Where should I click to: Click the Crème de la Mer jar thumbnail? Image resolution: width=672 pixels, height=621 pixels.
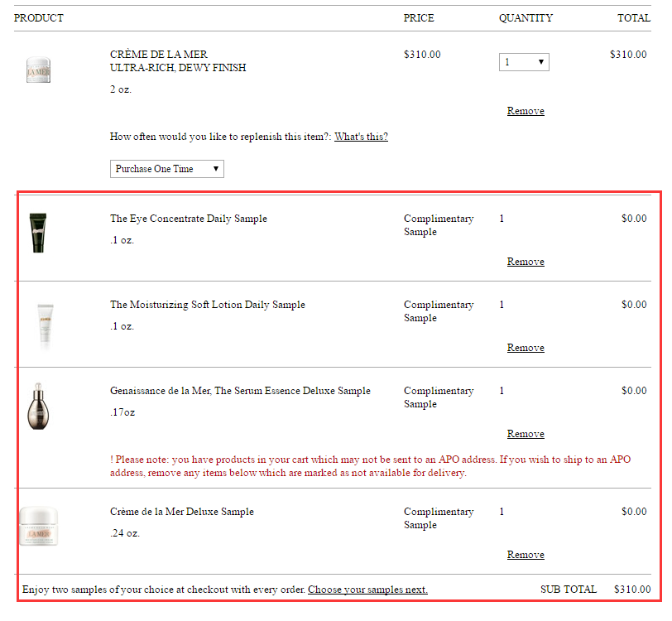38,70
